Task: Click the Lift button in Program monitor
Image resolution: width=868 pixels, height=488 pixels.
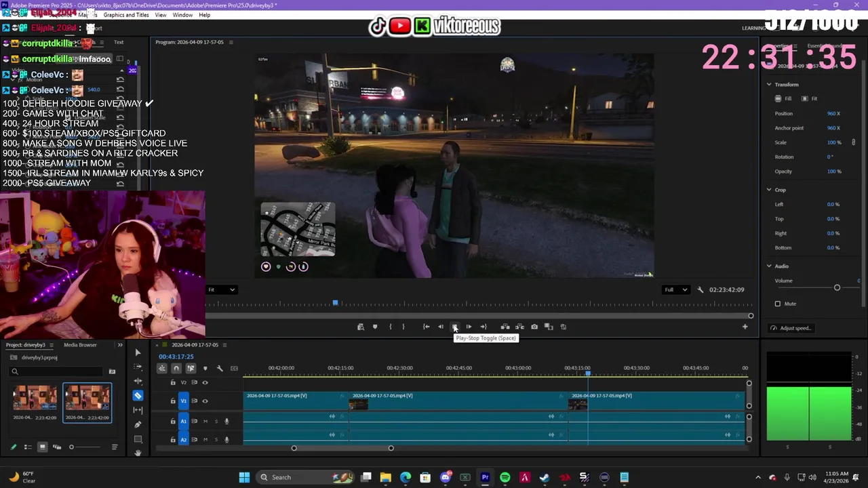Action: point(505,327)
